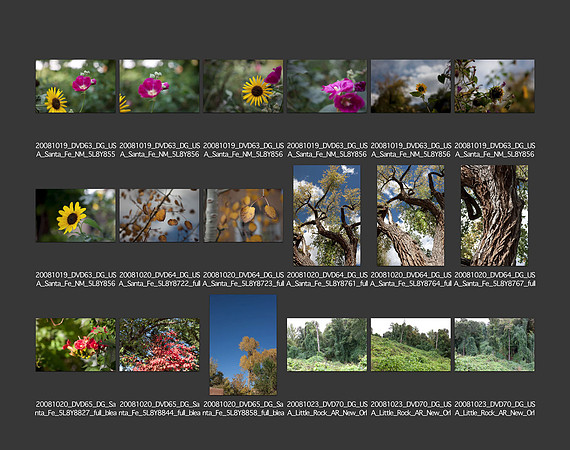Viewport: 570px width, 450px height.
Task: Open brown leaves on branch thumbnail
Action: coord(159,215)
